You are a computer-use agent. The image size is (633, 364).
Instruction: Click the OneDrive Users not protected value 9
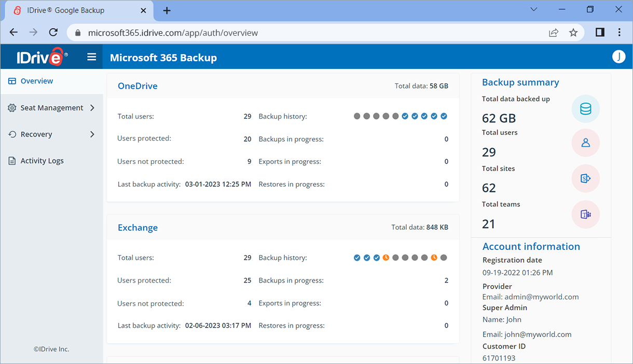pos(250,161)
